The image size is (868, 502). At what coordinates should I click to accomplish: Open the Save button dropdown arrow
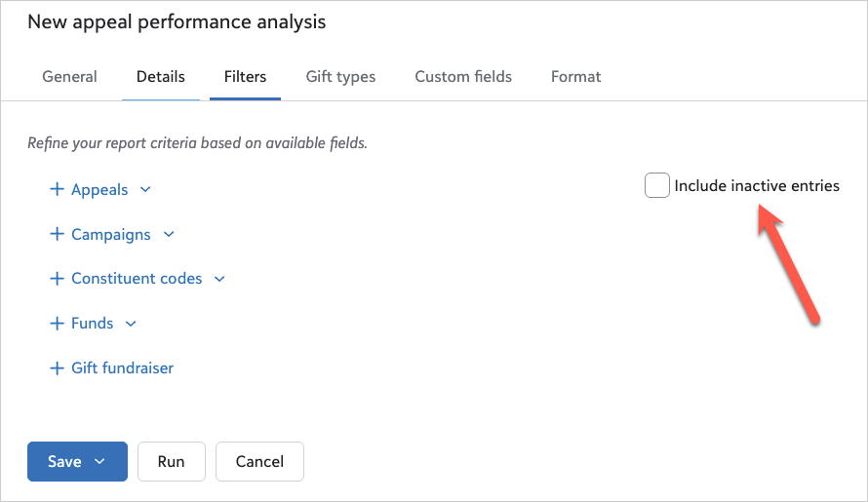[99, 462]
